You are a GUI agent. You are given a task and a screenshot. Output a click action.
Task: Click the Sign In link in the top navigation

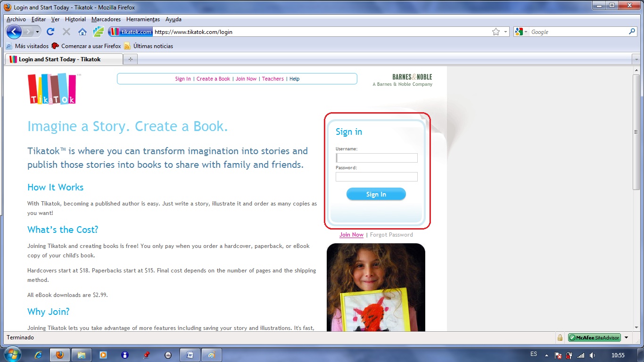pos(183,79)
